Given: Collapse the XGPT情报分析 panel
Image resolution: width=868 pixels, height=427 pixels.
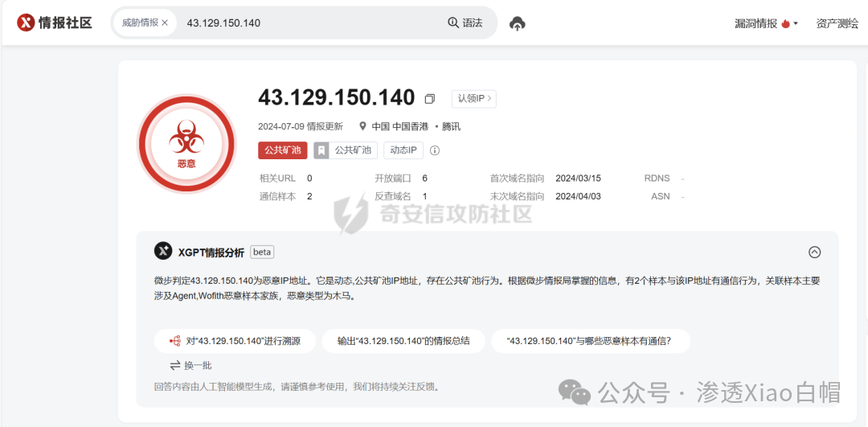Looking at the screenshot, I should (x=814, y=252).
